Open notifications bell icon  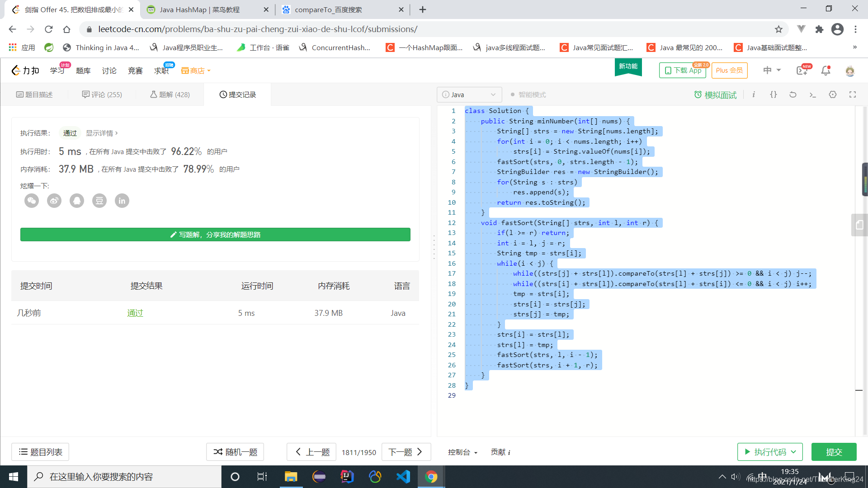tap(826, 70)
